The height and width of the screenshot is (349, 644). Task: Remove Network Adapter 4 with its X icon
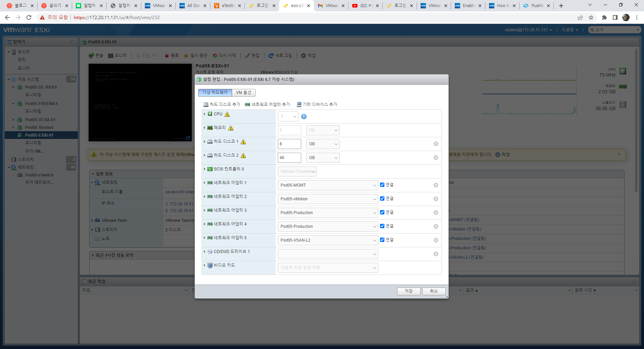tap(436, 227)
